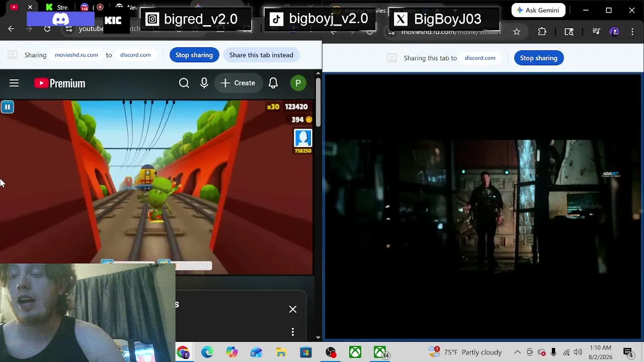The image size is (644, 362).
Task: Click the movie video player in the right window
Action: [483, 207]
